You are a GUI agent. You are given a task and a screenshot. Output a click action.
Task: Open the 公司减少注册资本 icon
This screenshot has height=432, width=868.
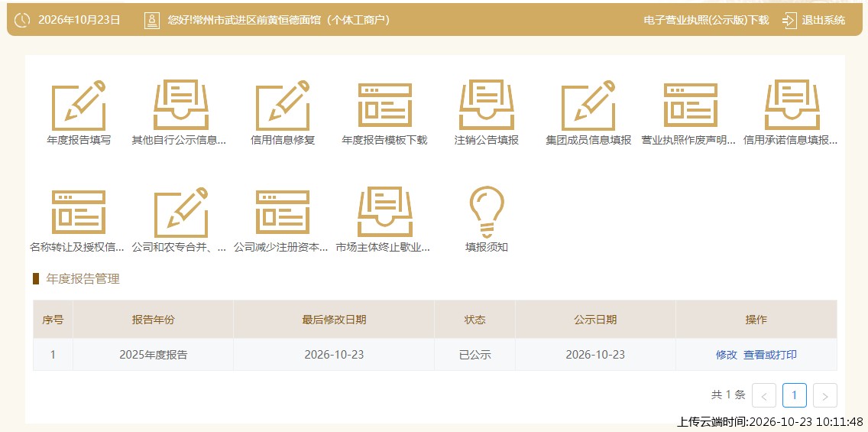pyautogui.click(x=282, y=212)
